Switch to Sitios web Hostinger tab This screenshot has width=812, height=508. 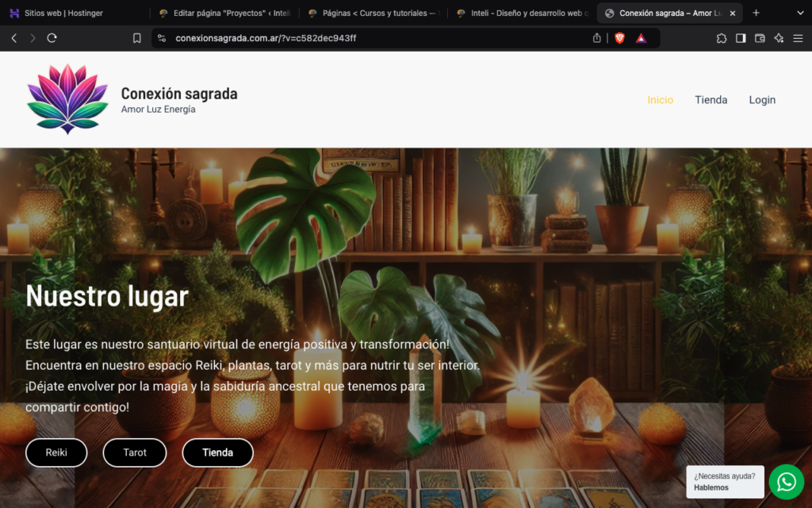[57, 13]
